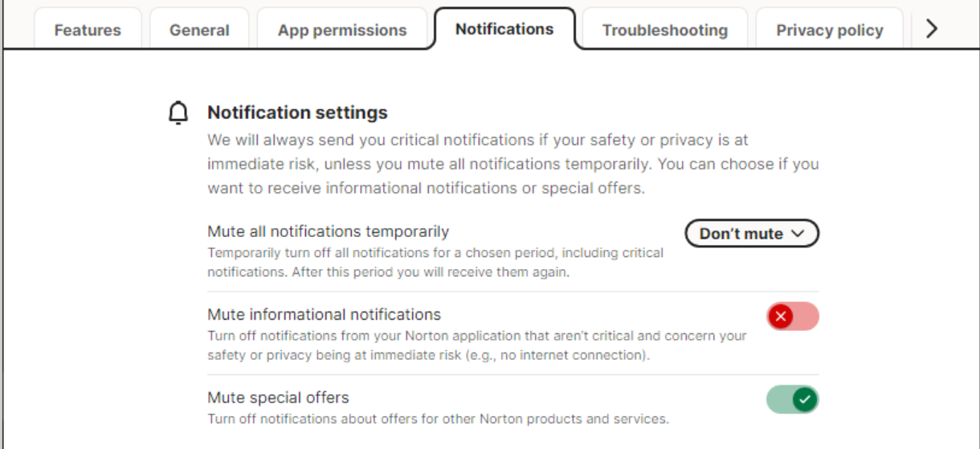
Task: Click the notification bell icon
Action: [x=178, y=113]
